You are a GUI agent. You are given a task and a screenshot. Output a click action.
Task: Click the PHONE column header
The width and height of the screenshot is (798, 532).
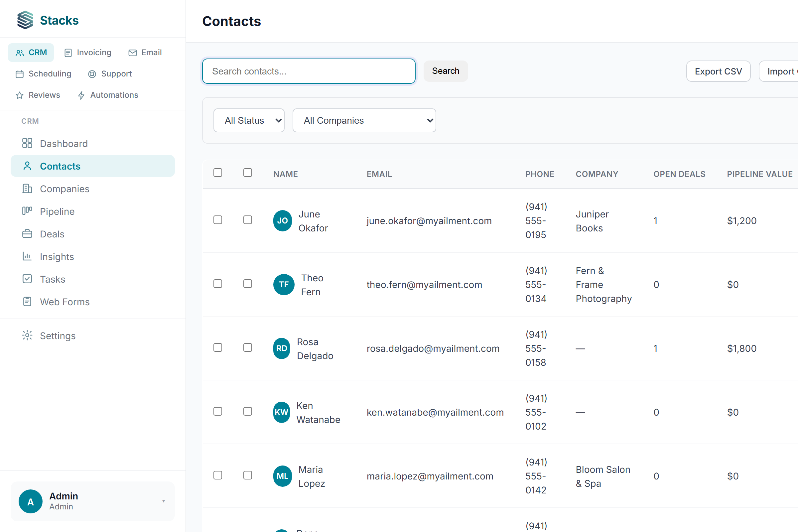pyautogui.click(x=540, y=174)
